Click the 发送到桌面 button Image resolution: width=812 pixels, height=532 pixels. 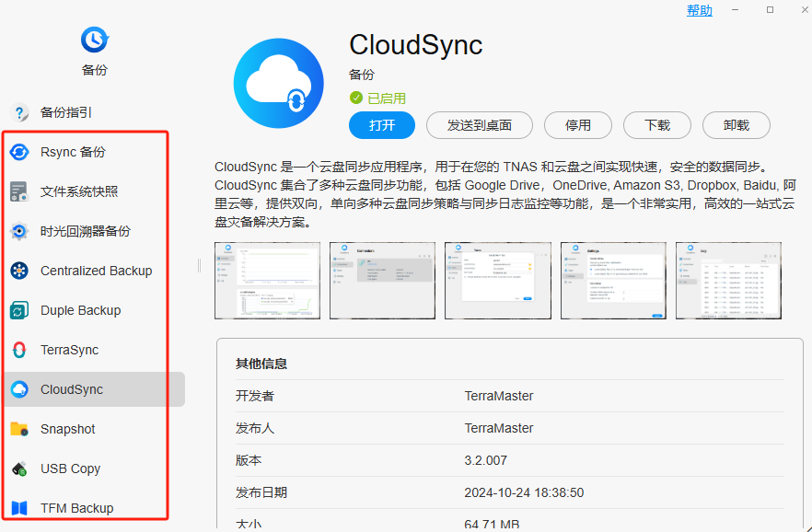pyautogui.click(x=479, y=125)
